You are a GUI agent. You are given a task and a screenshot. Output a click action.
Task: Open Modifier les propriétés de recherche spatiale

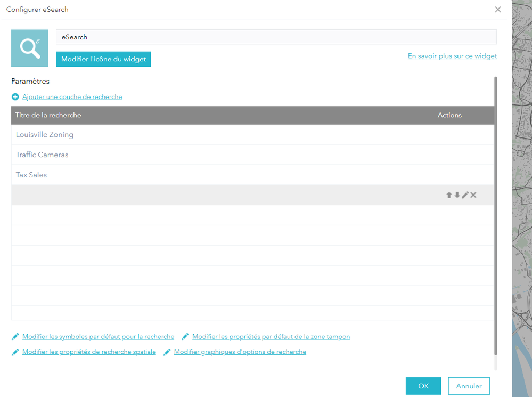pos(89,352)
